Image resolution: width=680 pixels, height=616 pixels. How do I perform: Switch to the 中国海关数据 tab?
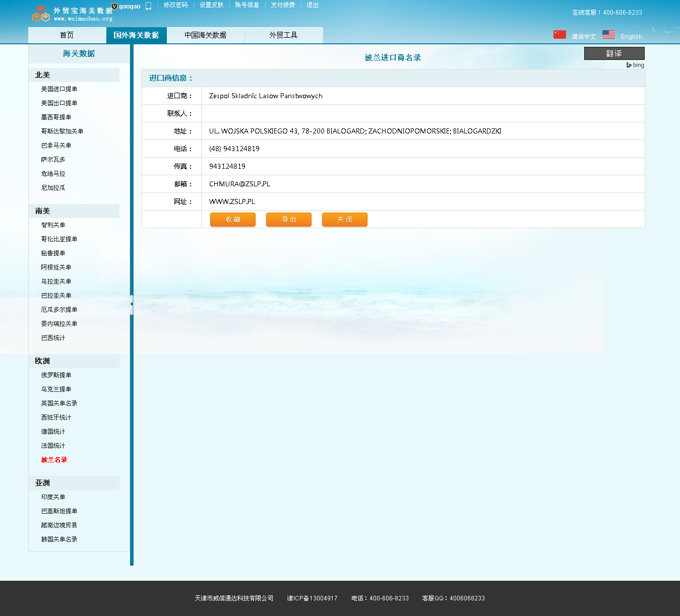205,35
